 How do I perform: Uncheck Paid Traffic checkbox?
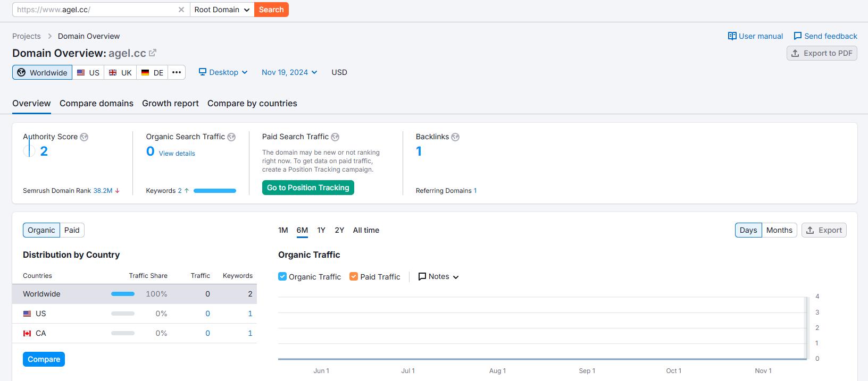coord(354,276)
